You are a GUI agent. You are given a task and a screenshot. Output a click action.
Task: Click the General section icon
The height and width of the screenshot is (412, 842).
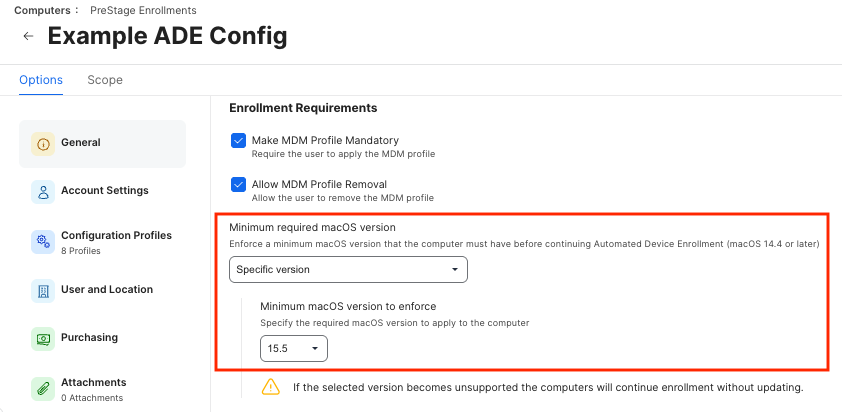coord(43,143)
